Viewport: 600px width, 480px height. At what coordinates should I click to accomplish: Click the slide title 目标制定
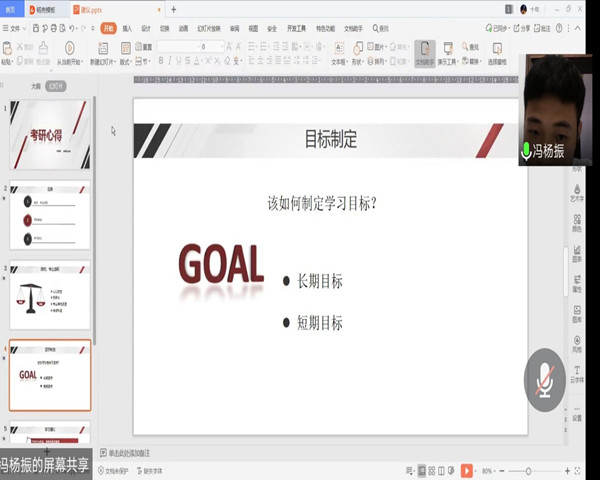point(331,139)
